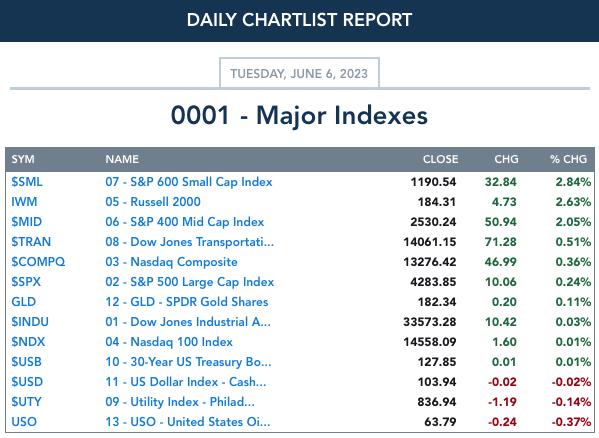The height and width of the screenshot is (438, 599).
Task: Click 12 - GLD - SPDR Gold Shares
Action: click(x=187, y=302)
